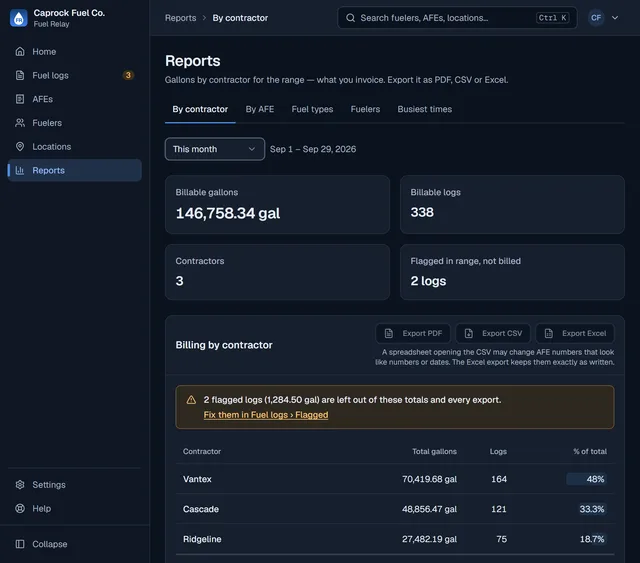640x563 pixels.
Task: Click the Cascade logs count 121
Action: coord(499,509)
